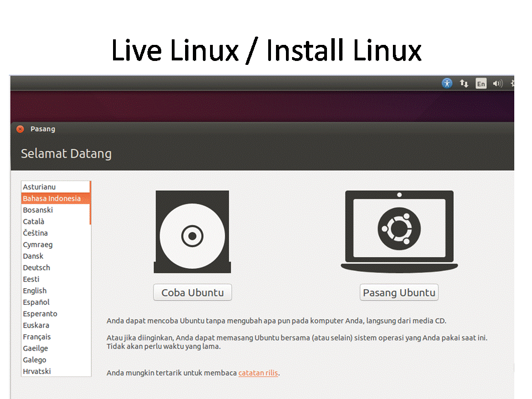Select Bahasa Indonesia in the language list
The height and width of the screenshot is (399, 532).
coord(55,198)
